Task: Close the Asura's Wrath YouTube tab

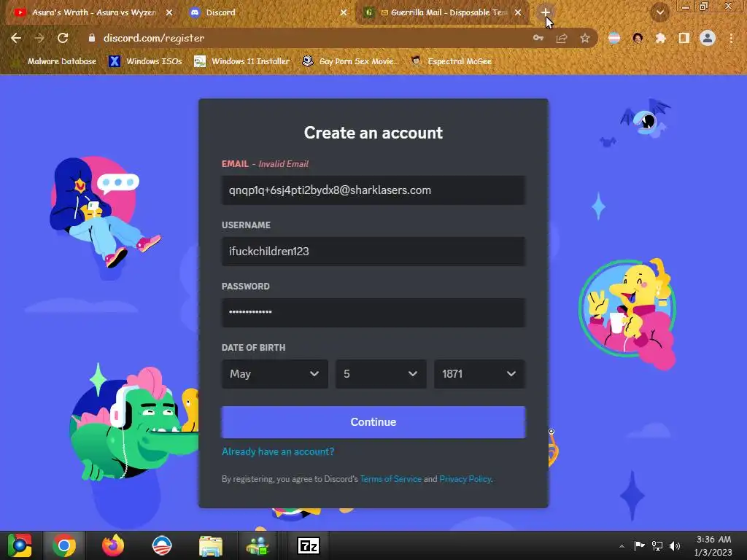Action: (x=169, y=12)
